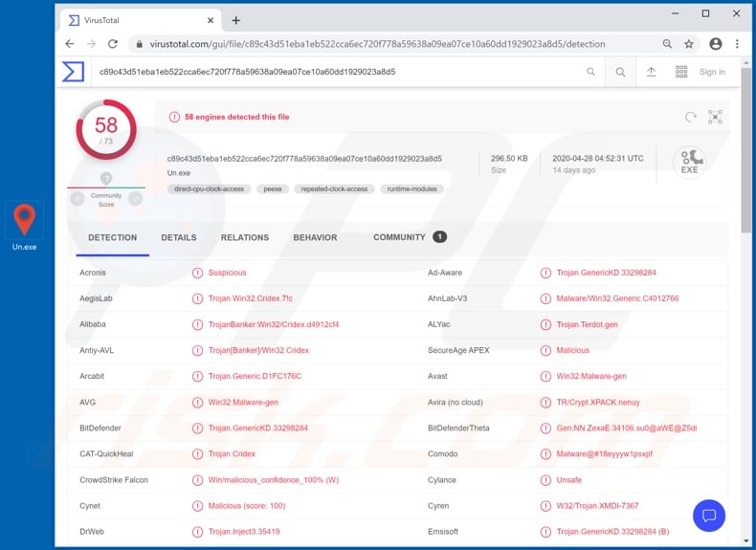Click Antiy-AVL result Trojan[Banker]/Win32.Cridex
756x550 pixels.
258,350
